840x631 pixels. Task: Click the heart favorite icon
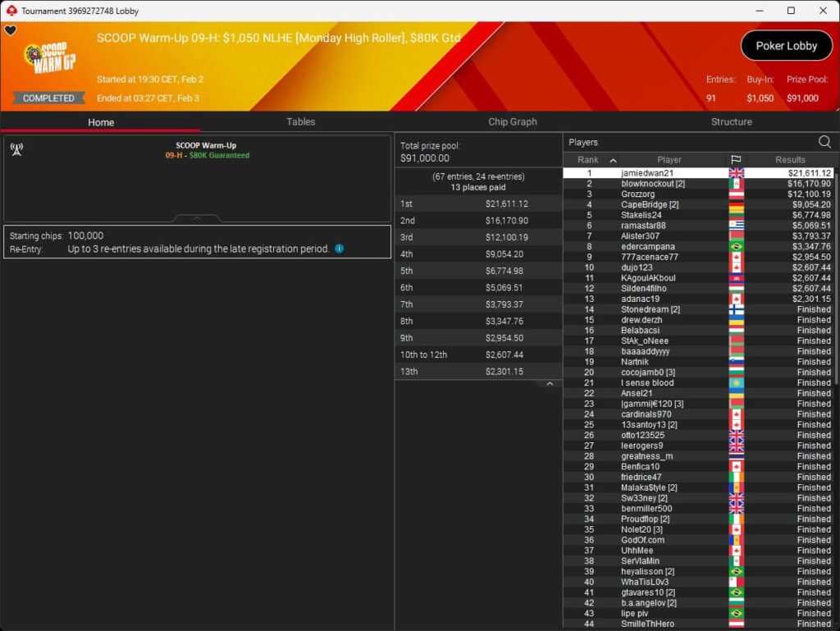click(x=10, y=31)
